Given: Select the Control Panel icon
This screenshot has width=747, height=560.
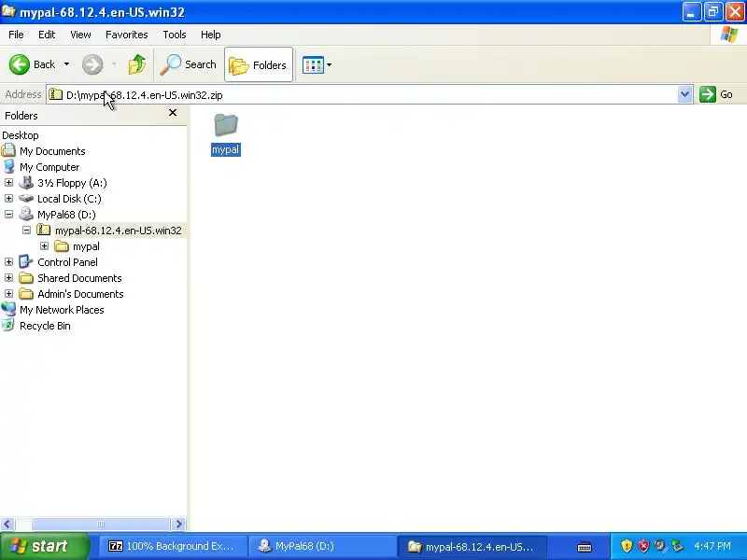Looking at the screenshot, I should 26,261.
